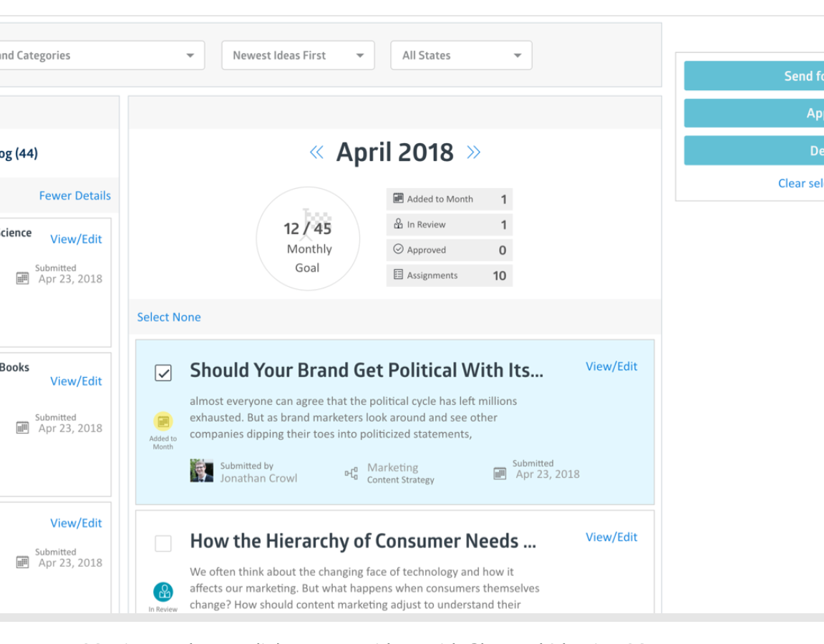Click the Assignments count row
Viewport: 824px width, 644px height.
(450, 275)
